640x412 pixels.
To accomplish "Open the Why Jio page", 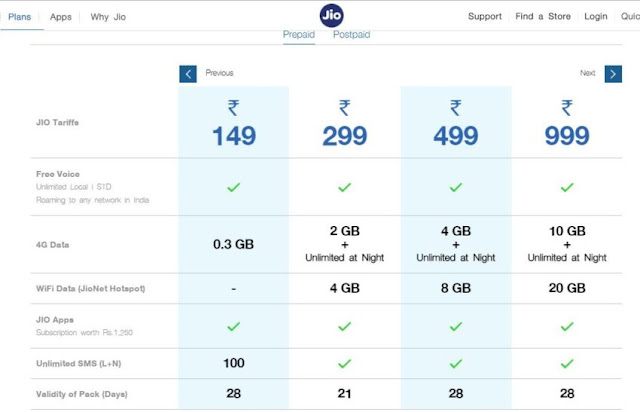I will tap(108, 17).
